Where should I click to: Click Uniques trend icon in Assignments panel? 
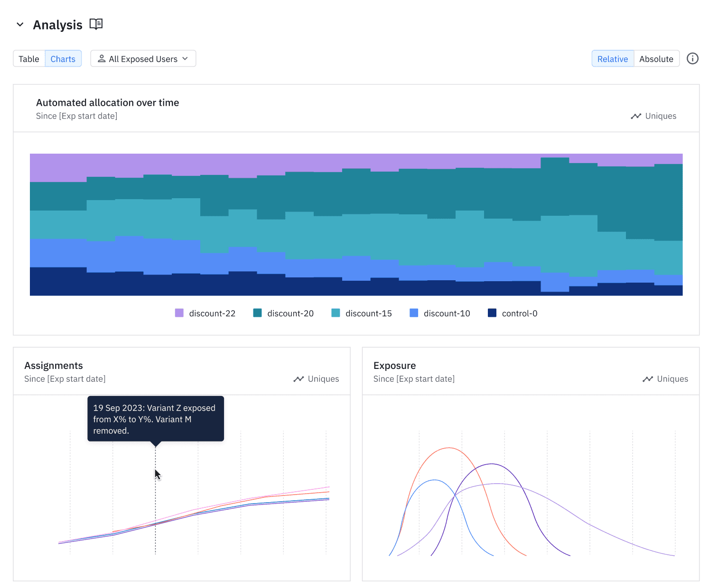[298, 379]
